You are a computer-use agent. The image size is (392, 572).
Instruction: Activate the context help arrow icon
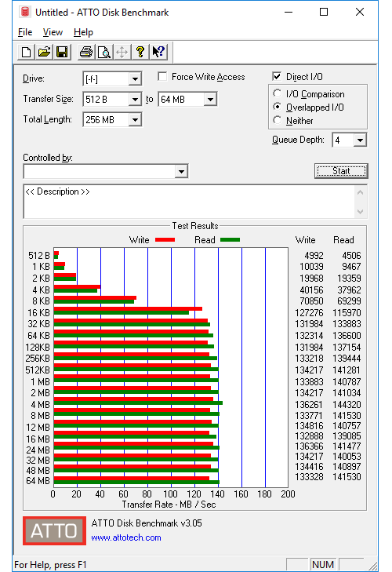(158, 52)
